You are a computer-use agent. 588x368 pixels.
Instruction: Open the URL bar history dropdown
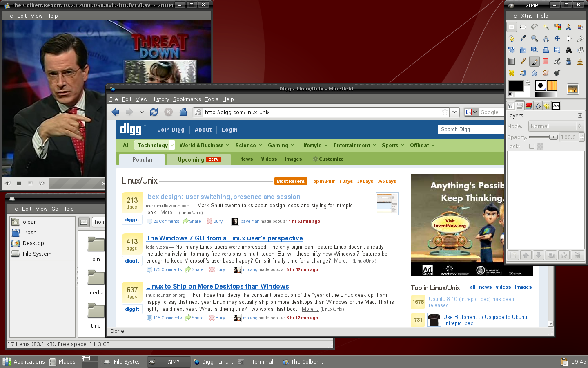455,112
